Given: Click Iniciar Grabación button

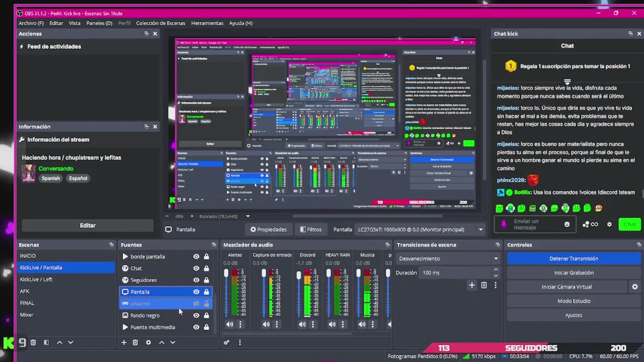Looking at the screenshot, I should coord(574,273).
